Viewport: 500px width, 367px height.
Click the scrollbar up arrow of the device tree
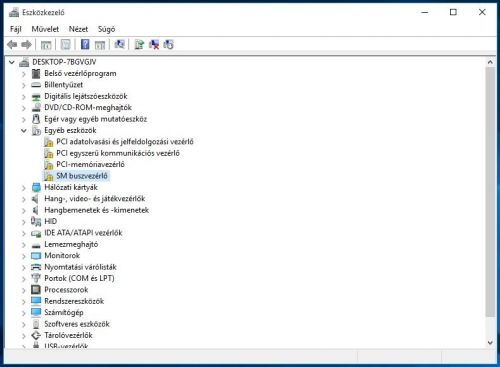pyautogui.click(x=490, y=62)
